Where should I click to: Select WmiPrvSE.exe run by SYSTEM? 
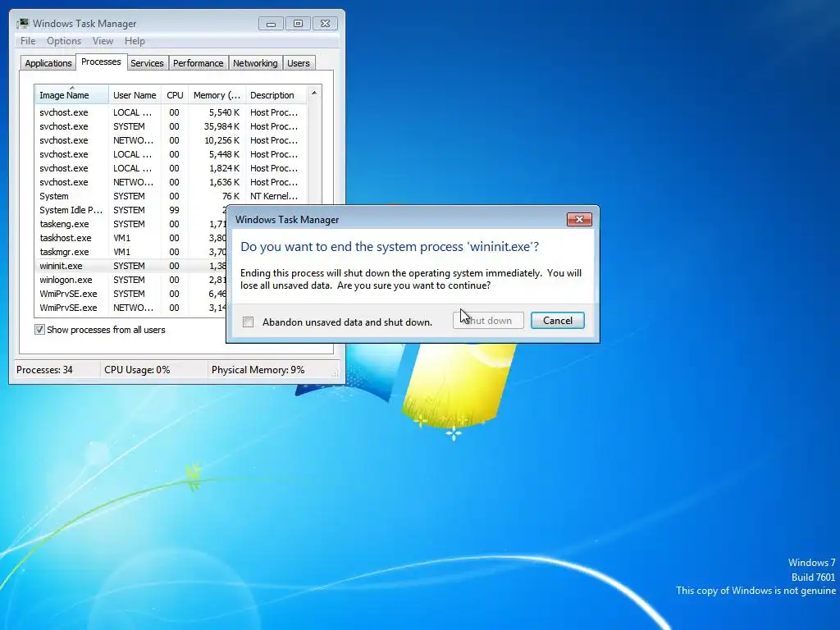[130, 294]
